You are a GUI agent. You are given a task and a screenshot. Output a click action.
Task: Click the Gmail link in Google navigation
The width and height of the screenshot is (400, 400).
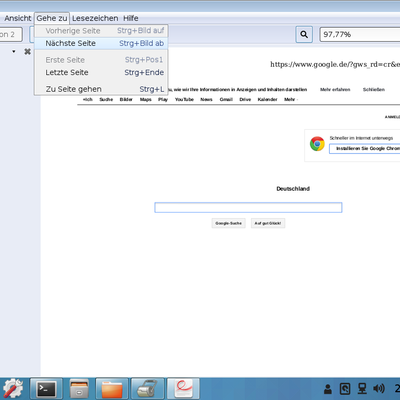226,99
